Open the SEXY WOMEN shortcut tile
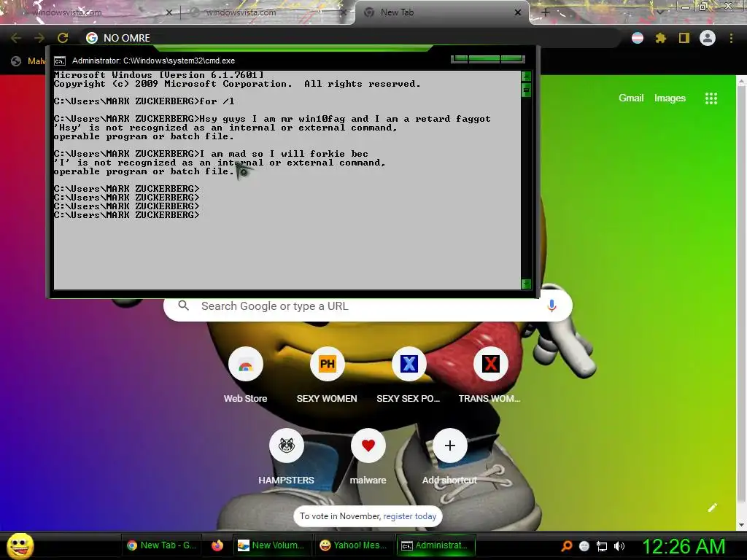 coord(328,365)
